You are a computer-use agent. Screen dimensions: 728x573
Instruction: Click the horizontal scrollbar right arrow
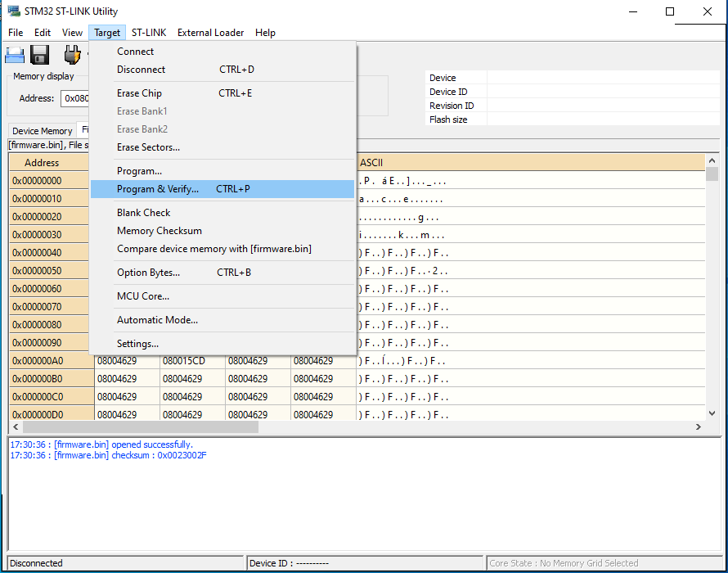pos(699,426)
